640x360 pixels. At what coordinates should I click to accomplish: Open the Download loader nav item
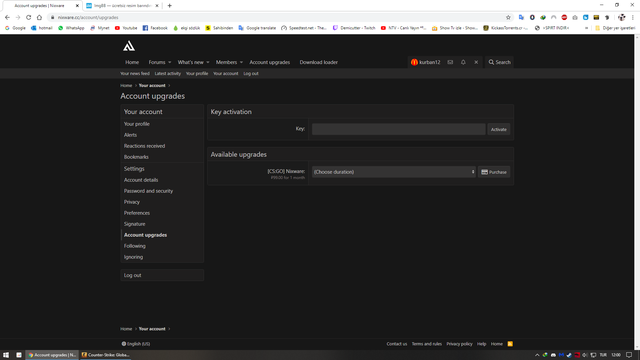pos(318,62)
